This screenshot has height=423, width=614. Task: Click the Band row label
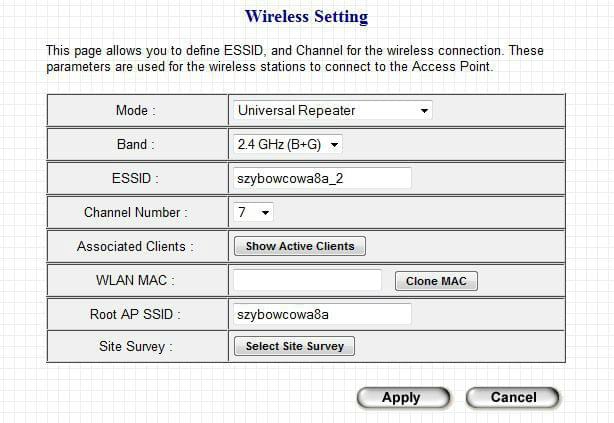click(136, 144)
